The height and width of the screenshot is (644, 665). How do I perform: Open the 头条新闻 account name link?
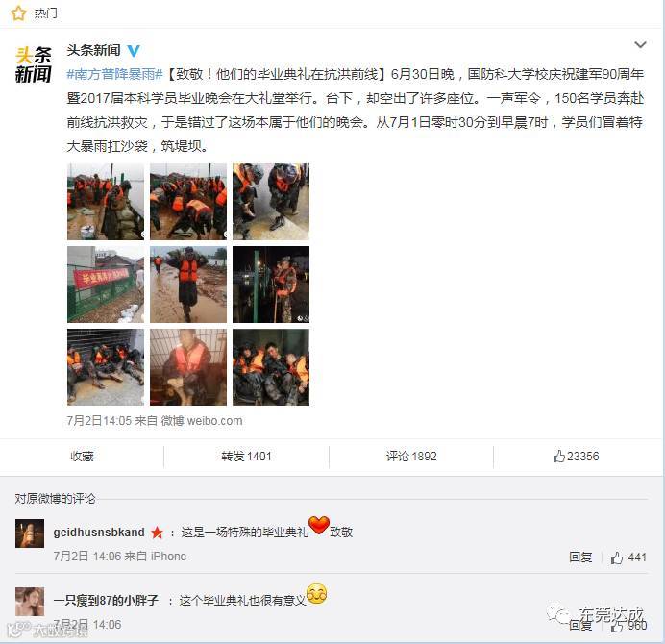(93, 50)
